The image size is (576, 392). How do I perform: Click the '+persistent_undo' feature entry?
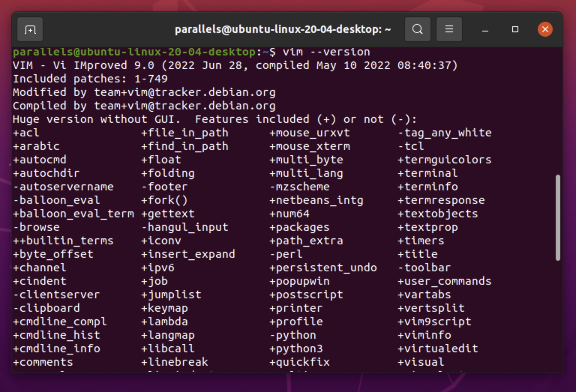click(x=323, y=268)
